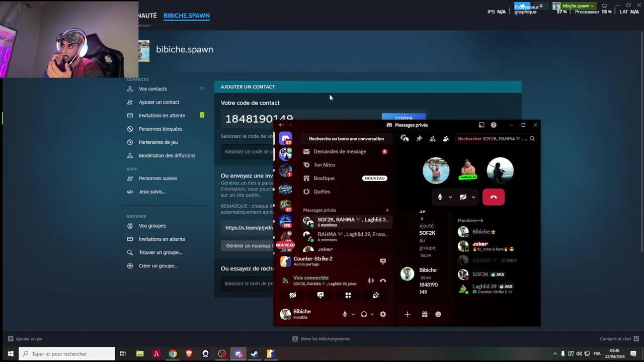Viewport: 644px width, 362px height.
Task: Open Ton Nitro page
Action: (345, 165)
